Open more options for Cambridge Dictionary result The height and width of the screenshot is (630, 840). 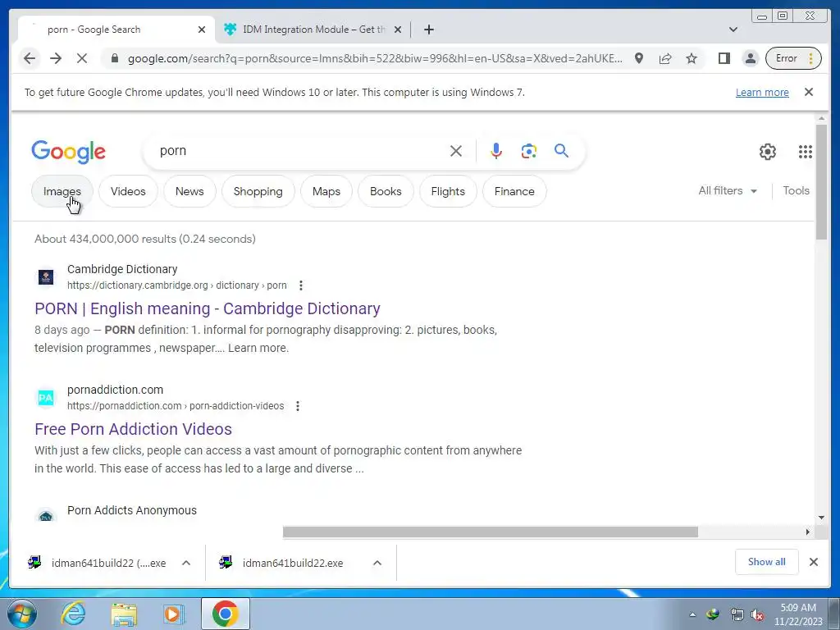coord(301,285)
